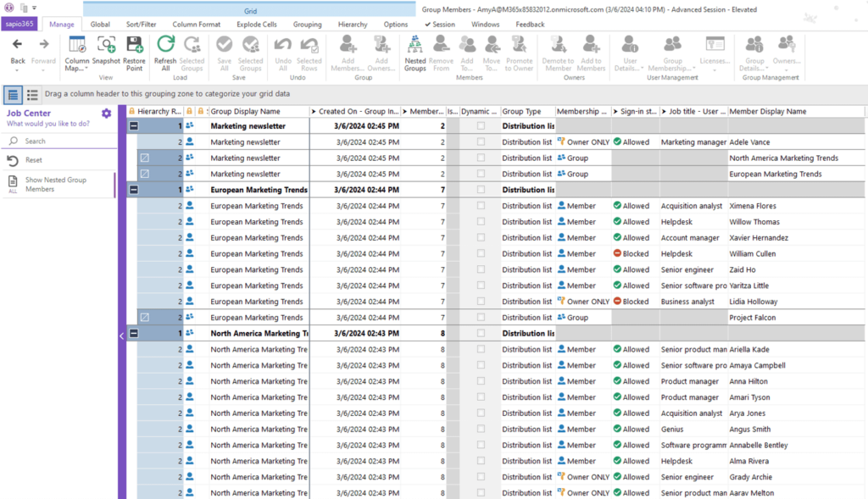
Task: Collapse the Marketing newsletter group
Action: tap(133, 125)
